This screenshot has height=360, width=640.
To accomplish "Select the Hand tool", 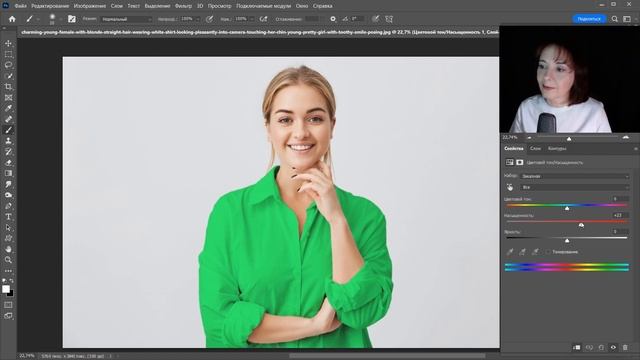I will 8,249.
